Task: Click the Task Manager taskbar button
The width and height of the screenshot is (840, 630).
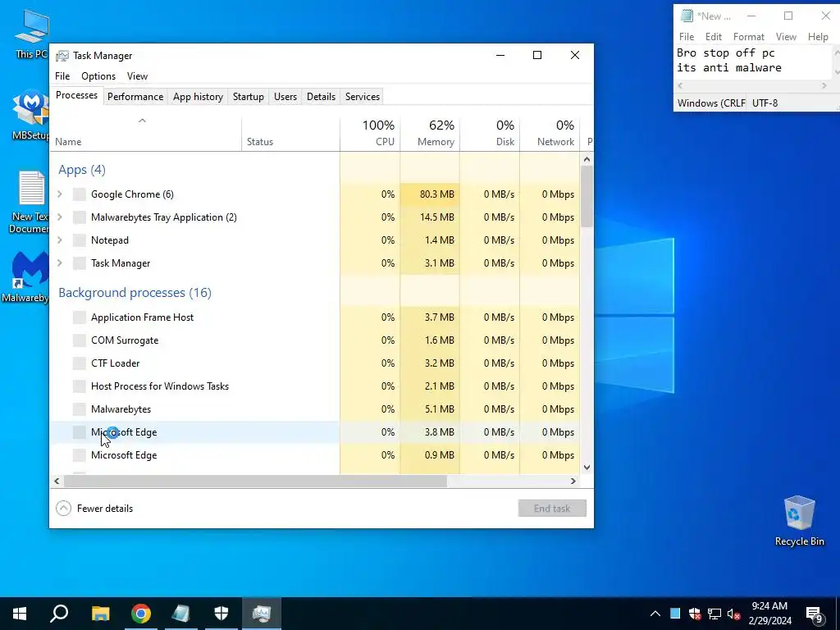Action: pyautogui.click(x=262, y=614)
